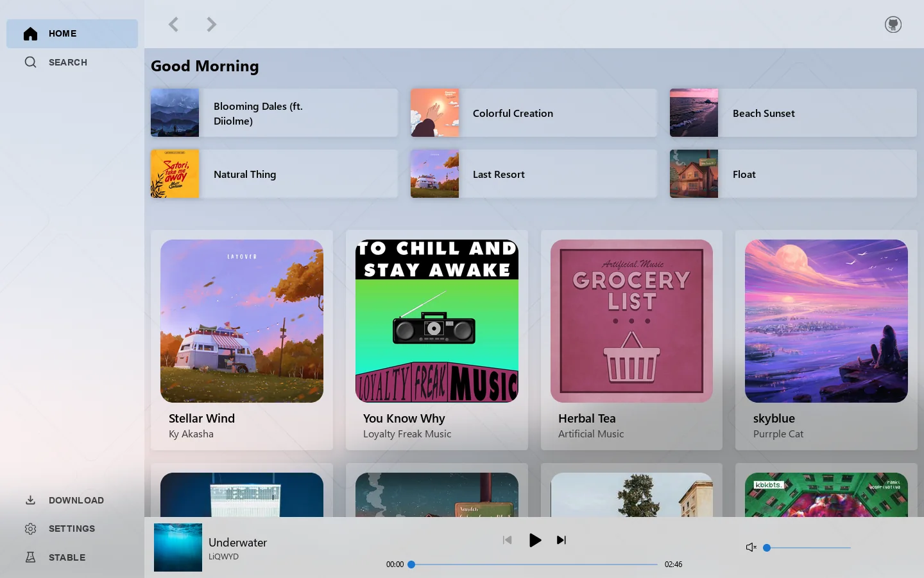924x578 pixels.
Task: Navigate forward with the right chevron
Action: tap(211, 24)
